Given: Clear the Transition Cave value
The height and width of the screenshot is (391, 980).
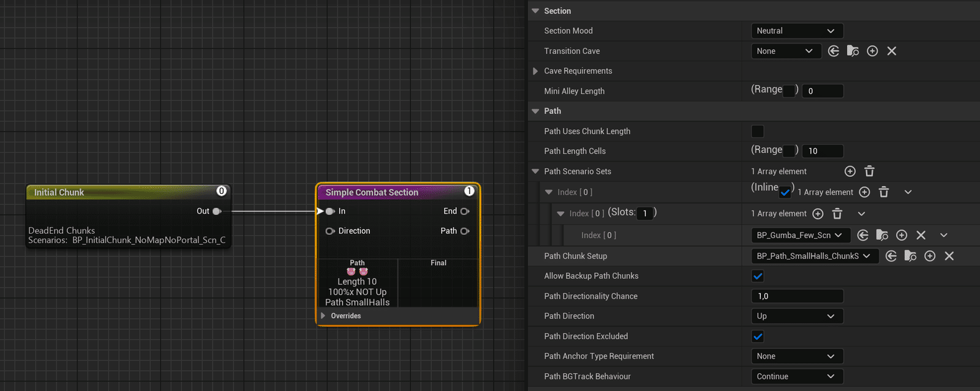Looking at the screenshot, I should coord(892,51).
